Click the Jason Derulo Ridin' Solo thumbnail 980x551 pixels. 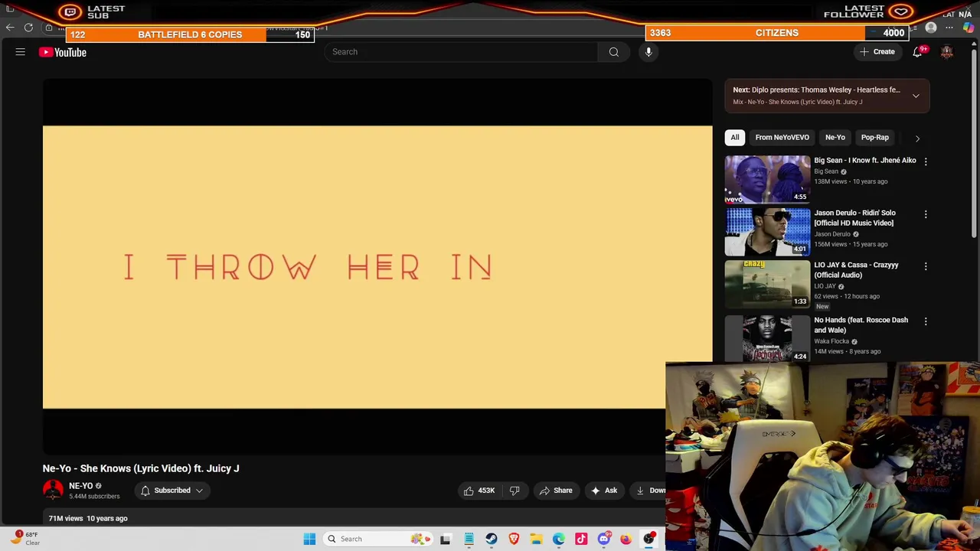(x=767, y=232)
